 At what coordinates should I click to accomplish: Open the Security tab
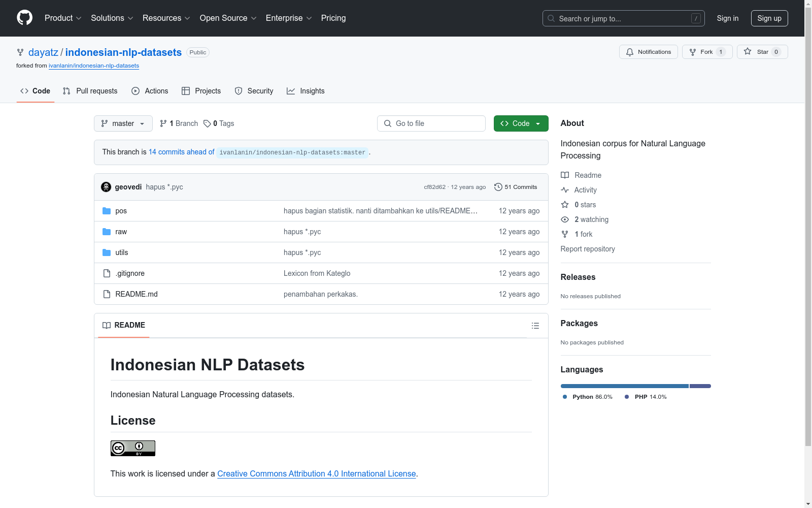(254, 91)
